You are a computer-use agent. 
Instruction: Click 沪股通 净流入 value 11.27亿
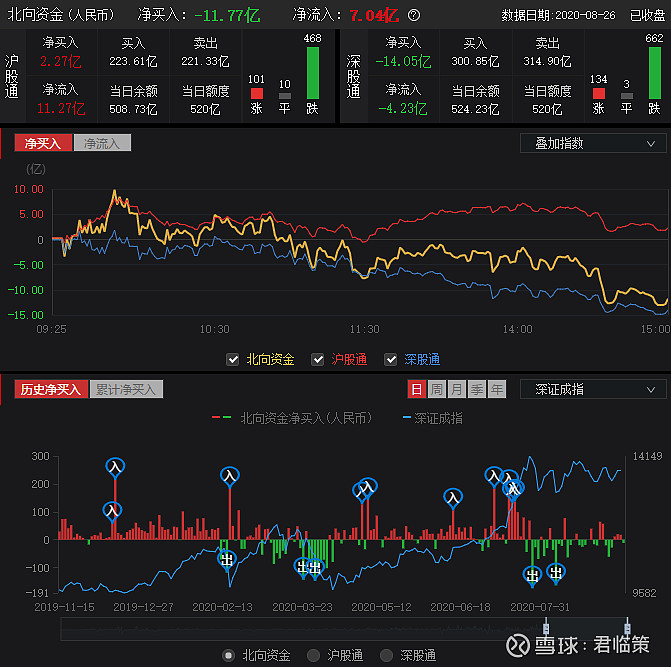click(x=61, y=109)
